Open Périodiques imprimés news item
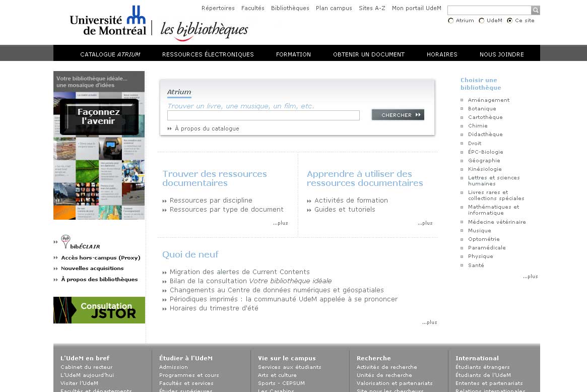The height and width of the screenshot is (392, 587). point(283,299)
